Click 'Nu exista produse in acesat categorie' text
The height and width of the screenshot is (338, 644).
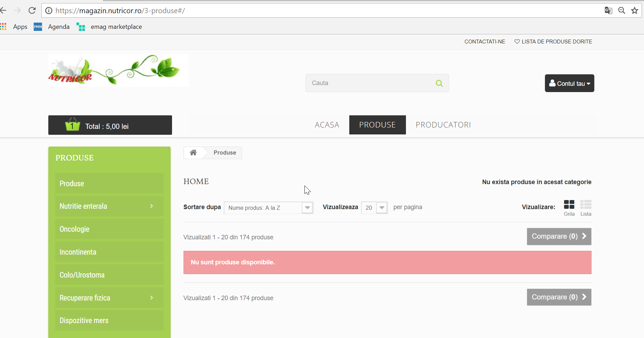(x=537, y=182)
